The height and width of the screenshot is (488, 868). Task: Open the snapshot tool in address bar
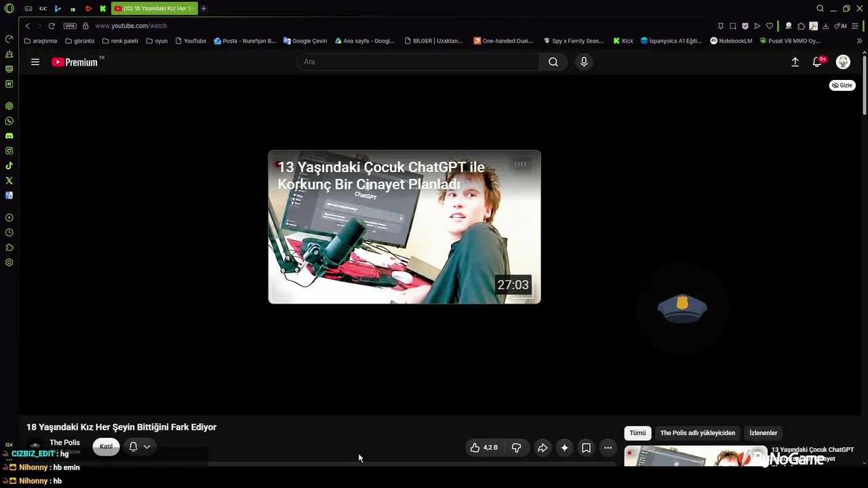(733, 26)
